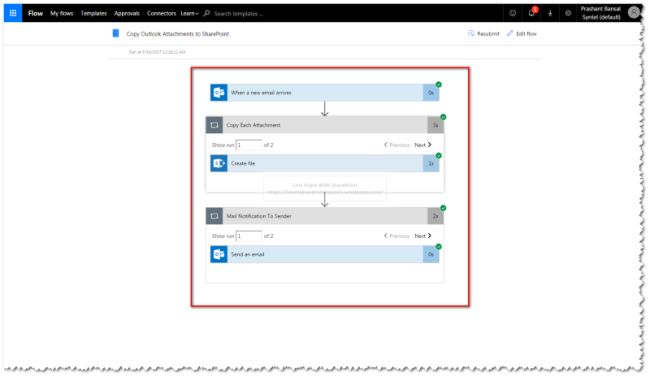Expand the Learn dropdown menu
The image size is (650, 377).
pyautogui.click(x=189, y=13)
